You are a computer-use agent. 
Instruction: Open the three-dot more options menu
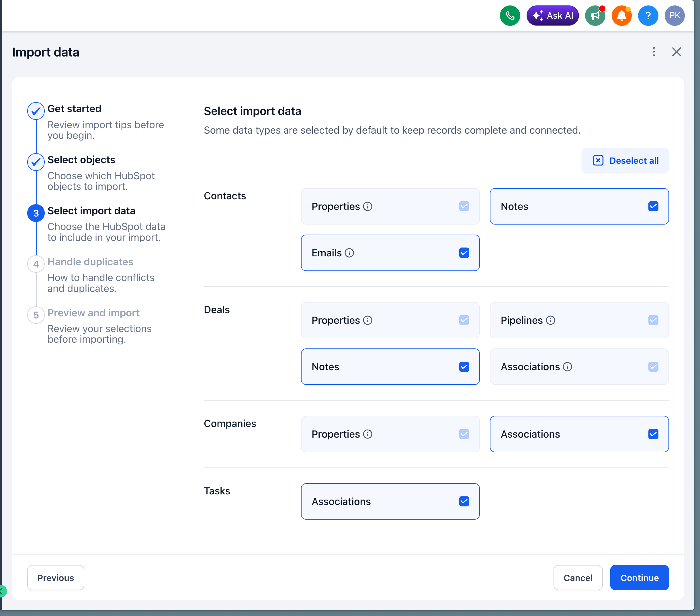click(x=654, y=52)
